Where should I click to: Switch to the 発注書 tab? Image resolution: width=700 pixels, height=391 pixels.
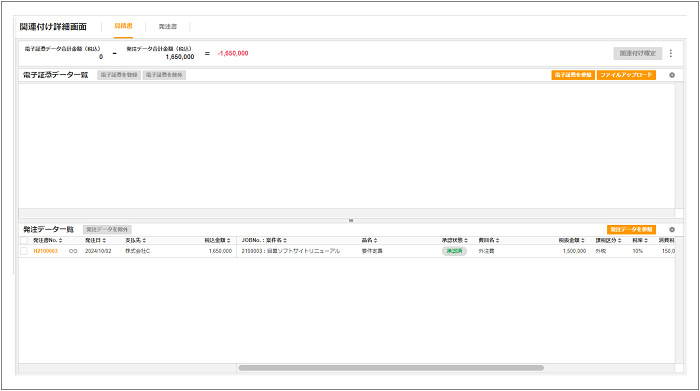pos(168,27)
